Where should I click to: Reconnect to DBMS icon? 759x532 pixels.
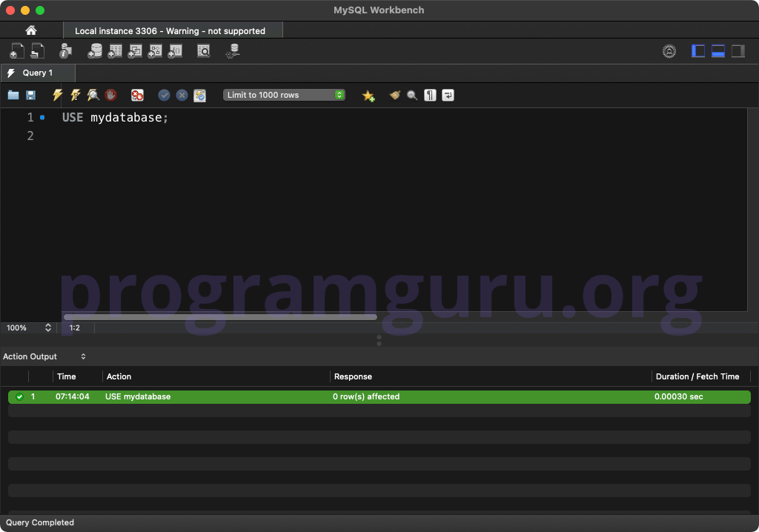click(x=233, y=51)
